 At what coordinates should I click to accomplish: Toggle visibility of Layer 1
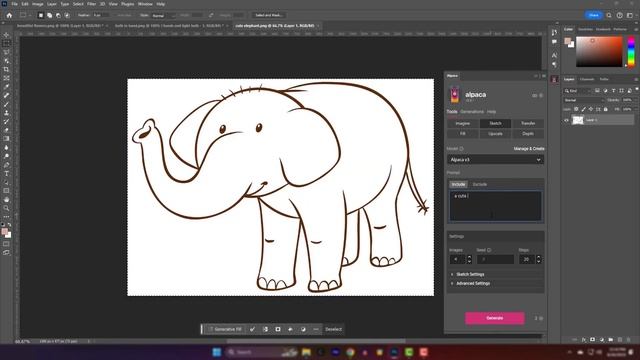click(566, 120)
